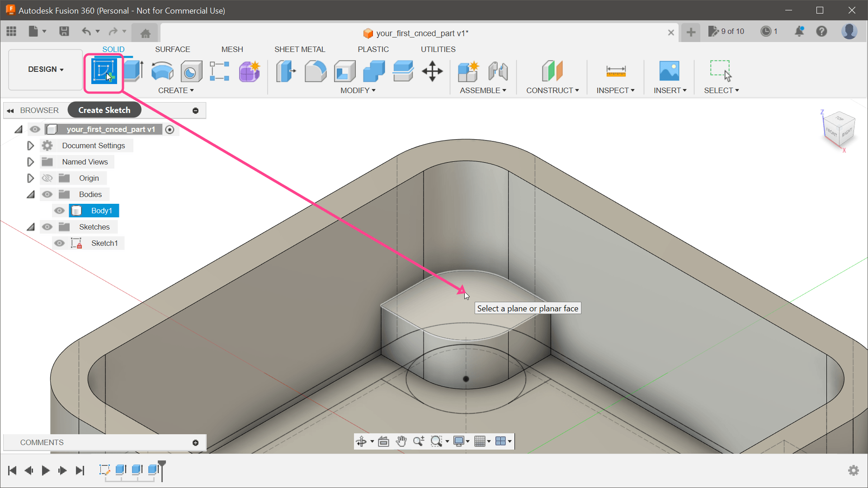Open the CONSTRUCT dropdown menu
The image size is (868, 488).
552,90
